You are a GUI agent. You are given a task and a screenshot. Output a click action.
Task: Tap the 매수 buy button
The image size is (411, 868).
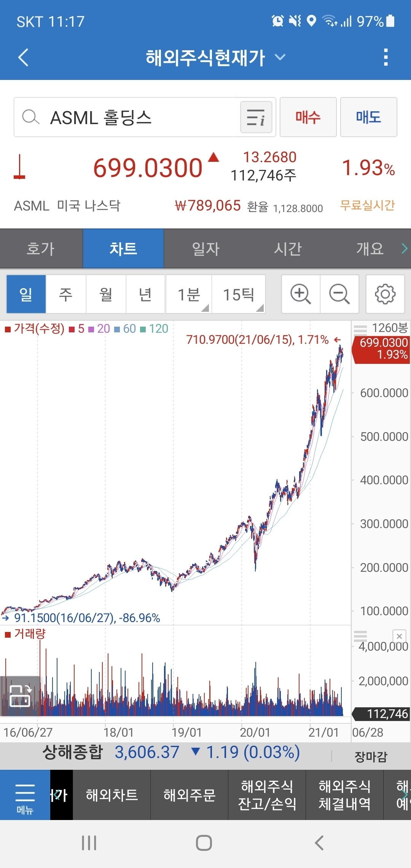(x=308, y=117)
